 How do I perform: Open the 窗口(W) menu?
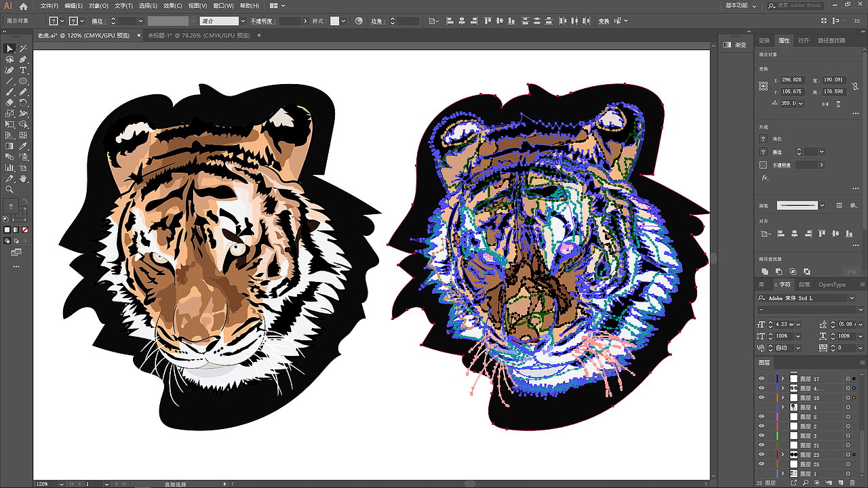[x=223, y=6]
